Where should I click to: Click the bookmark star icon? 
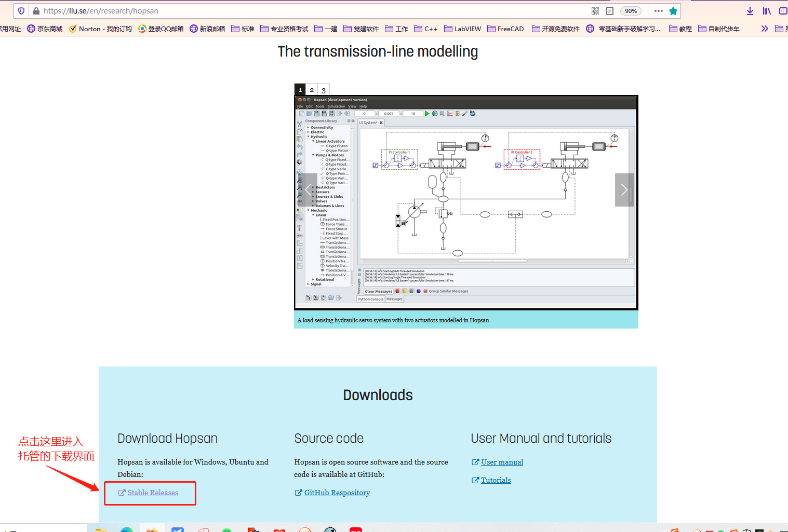(673, 11)
